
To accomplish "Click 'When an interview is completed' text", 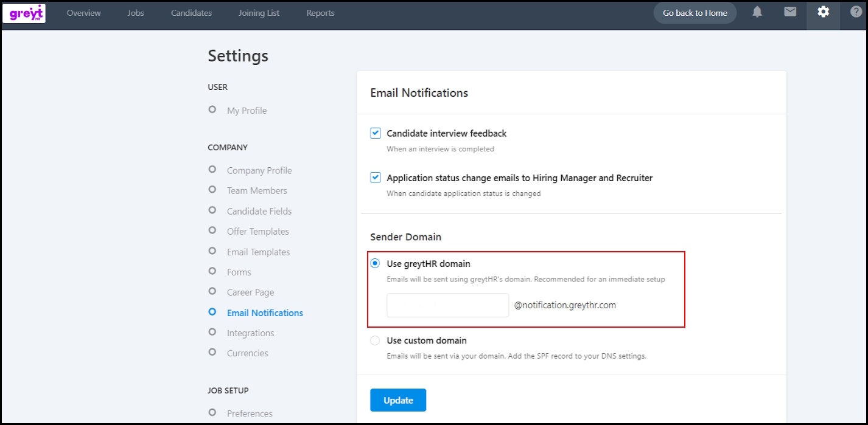I will tap(441, 149).
